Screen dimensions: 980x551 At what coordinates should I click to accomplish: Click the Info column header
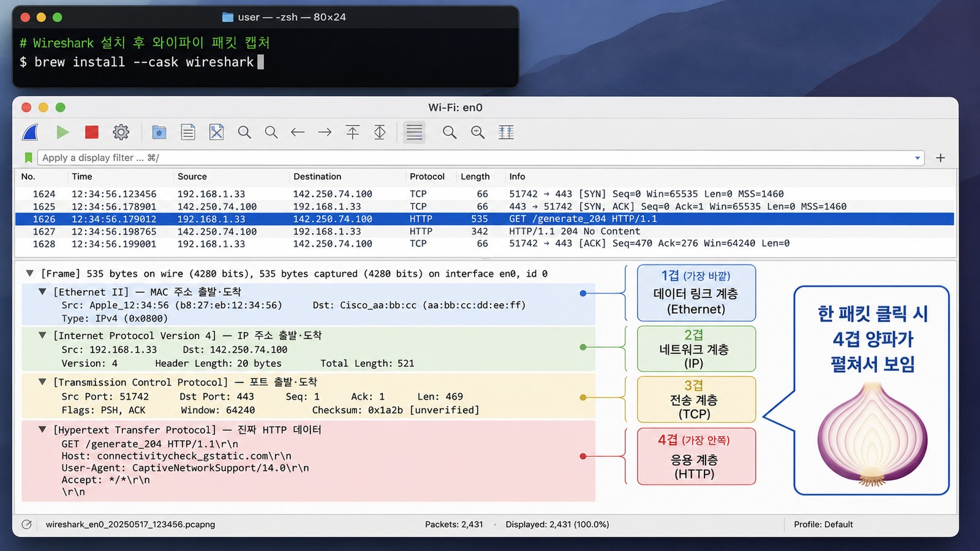(x=518, y=176)
